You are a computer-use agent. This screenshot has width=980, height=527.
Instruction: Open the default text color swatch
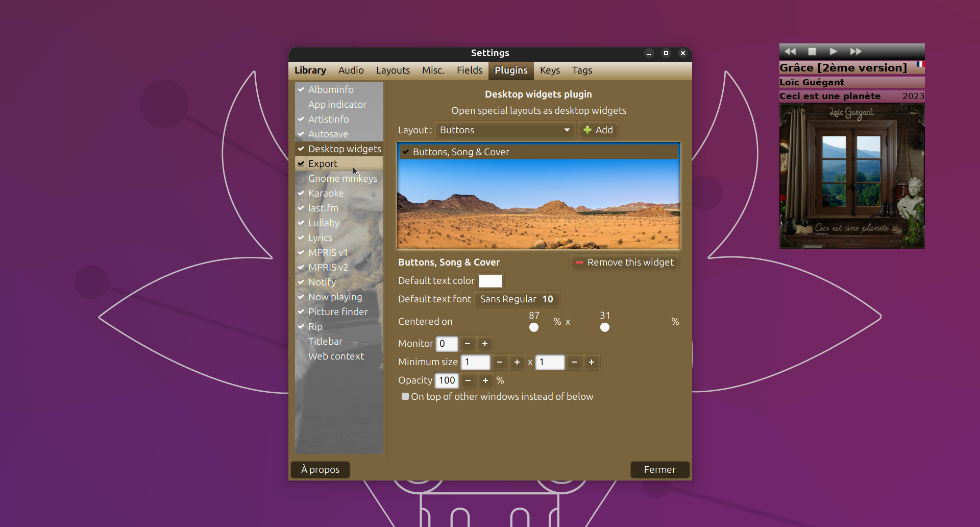pyautogui.click(x=491, y=281)
